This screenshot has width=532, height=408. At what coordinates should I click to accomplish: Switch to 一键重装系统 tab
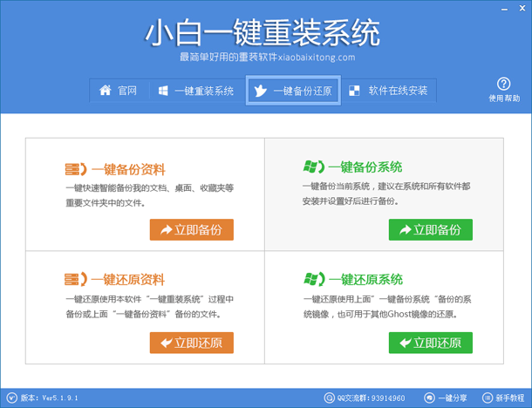(196, 91)
